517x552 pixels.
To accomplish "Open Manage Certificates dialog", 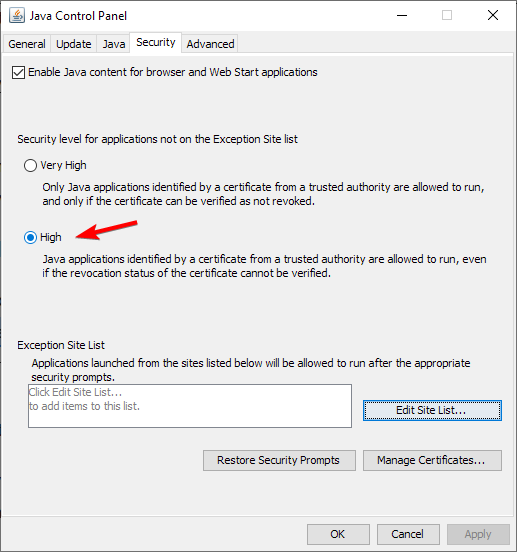I will pos(432,460).
